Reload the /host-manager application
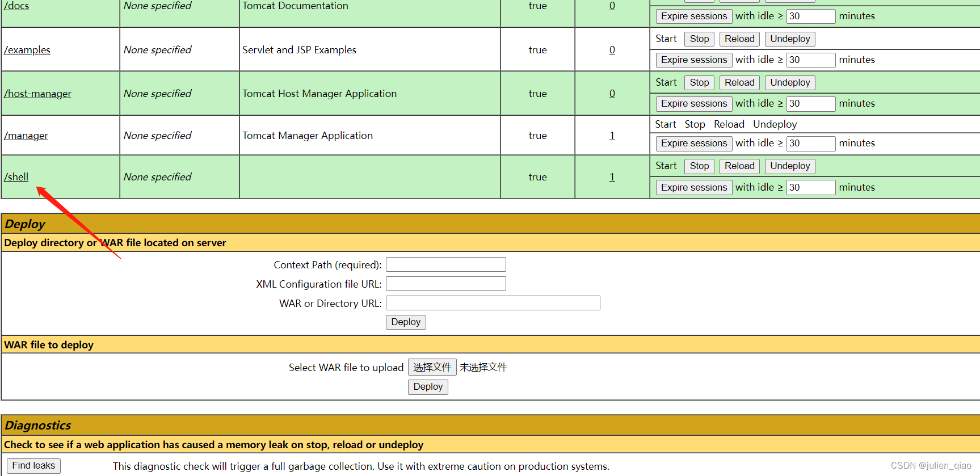Screen dimensions: 980x476 point(739,83)
